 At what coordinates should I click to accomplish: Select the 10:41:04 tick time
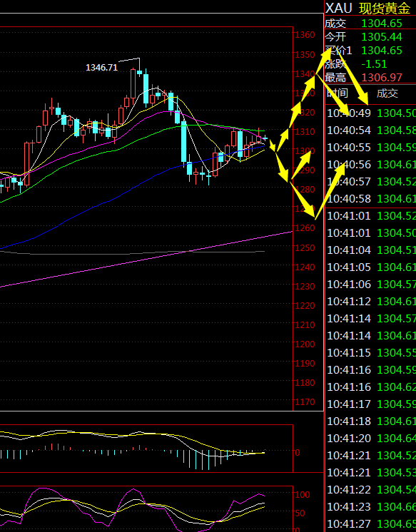click(x=349, y=250)
